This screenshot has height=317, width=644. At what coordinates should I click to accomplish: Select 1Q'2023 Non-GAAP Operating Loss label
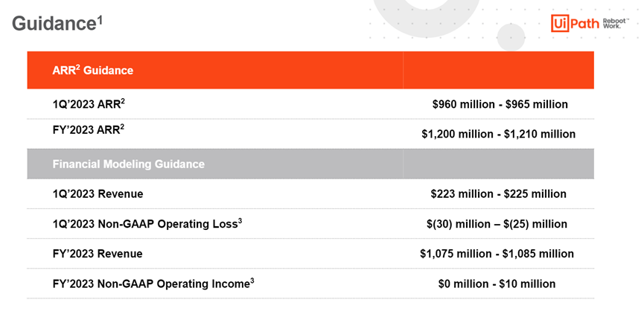point(147,223)
